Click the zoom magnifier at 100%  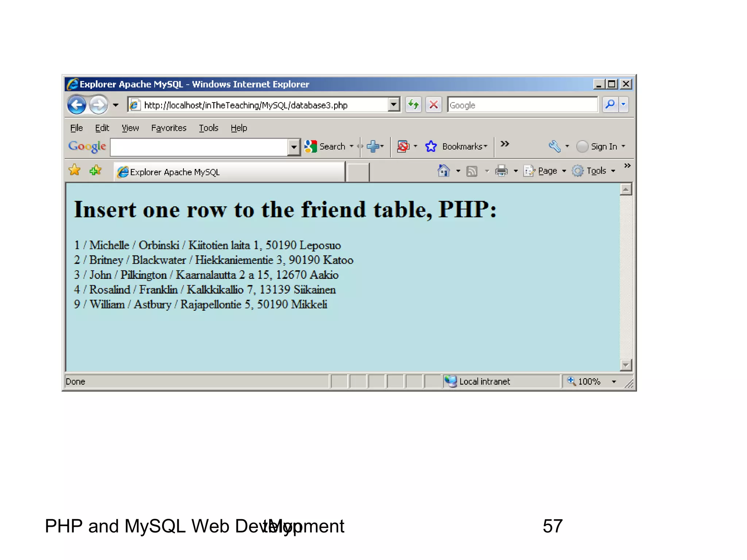pyautogui.click(x=572, y=381)
